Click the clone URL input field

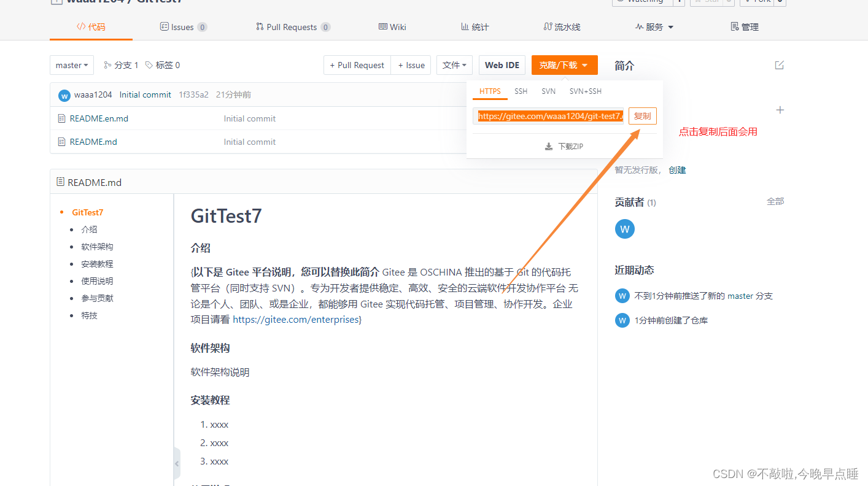(x=548, y=116)
